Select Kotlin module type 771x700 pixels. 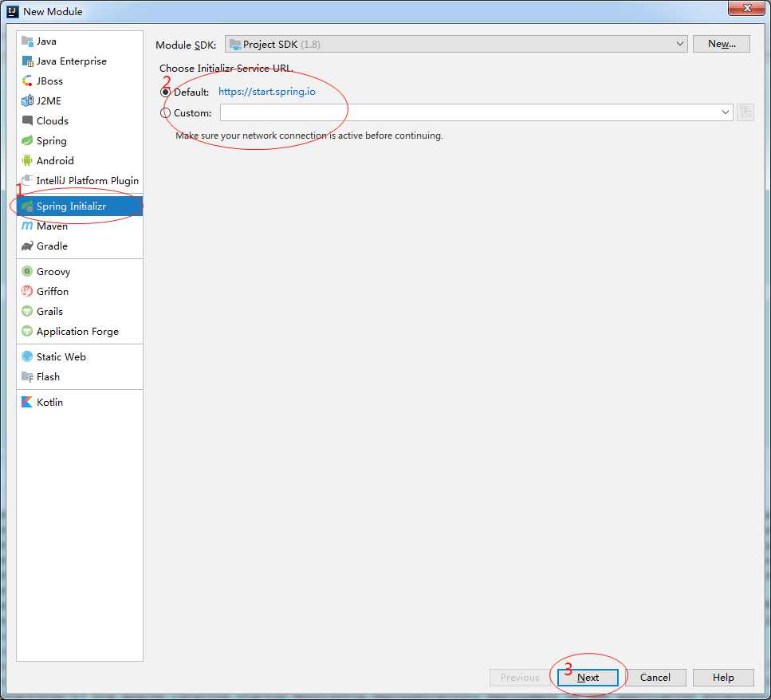(x=80, y=402)
